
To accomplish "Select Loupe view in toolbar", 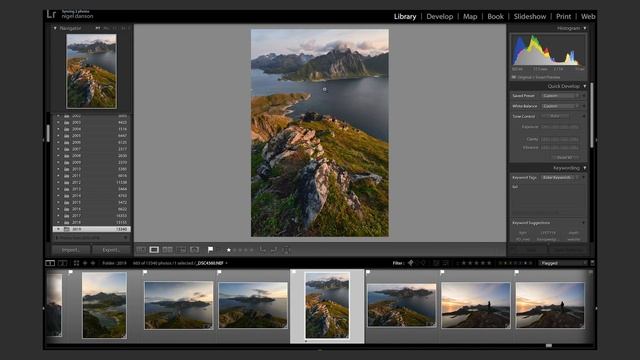I will (154, 249).
